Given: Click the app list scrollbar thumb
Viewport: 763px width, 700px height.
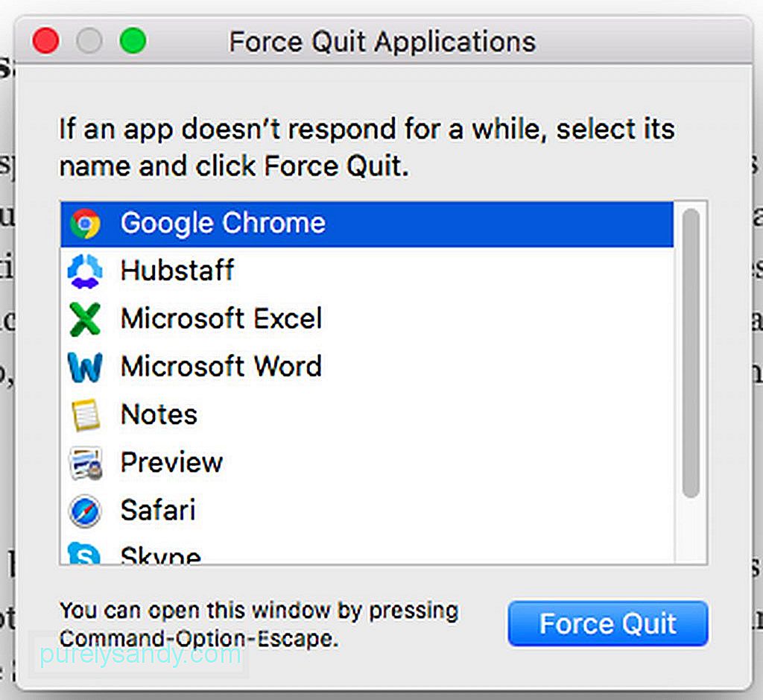Looking at the screenshot, I should [691, 353].
